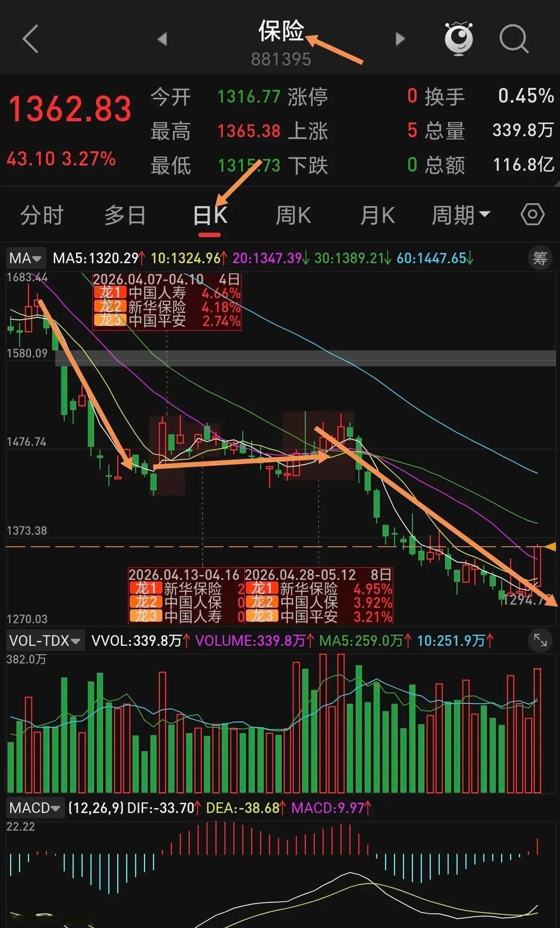Open the 周期 period dropdown
The image size is (560, 928).
point(461,215)
